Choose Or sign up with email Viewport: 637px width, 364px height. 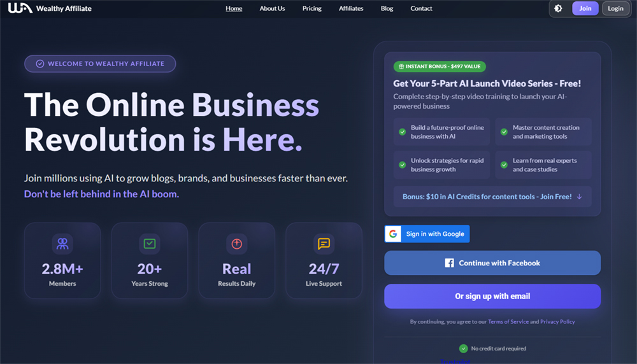492,297
